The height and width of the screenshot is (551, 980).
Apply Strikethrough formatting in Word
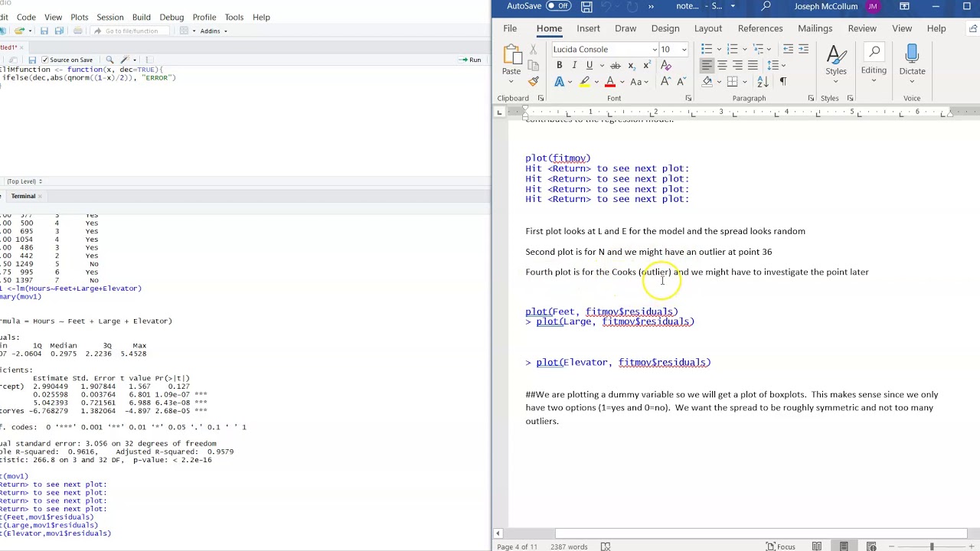point(616,66)
